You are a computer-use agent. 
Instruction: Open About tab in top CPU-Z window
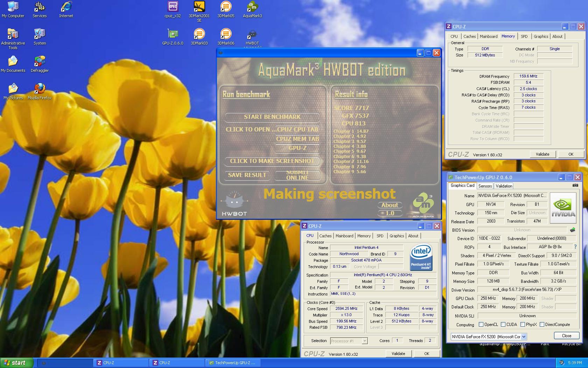pyautogui.click(x=557, y=36)
